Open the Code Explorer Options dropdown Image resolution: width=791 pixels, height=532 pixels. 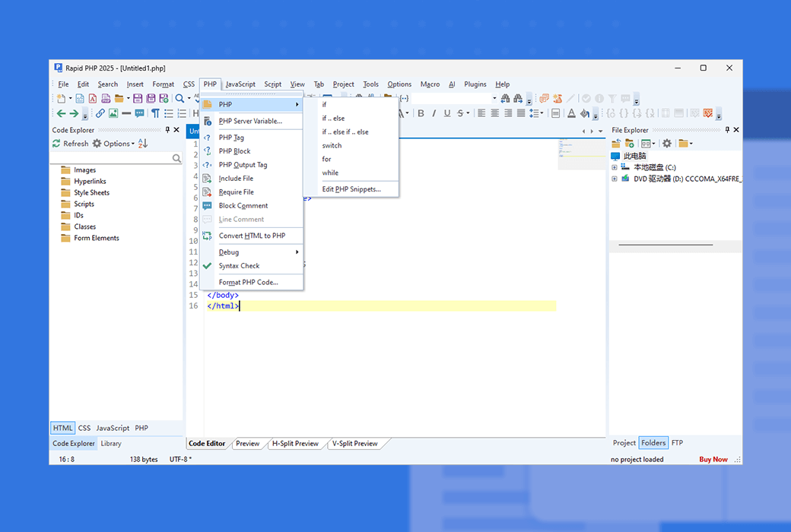tap(113, 144)
